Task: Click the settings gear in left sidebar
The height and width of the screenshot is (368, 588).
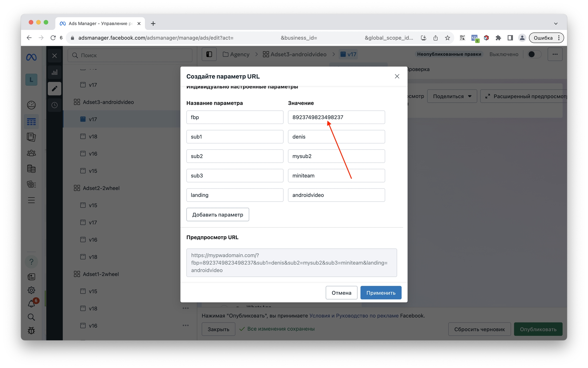Action: pyautogui.click(x=31, y=290)
